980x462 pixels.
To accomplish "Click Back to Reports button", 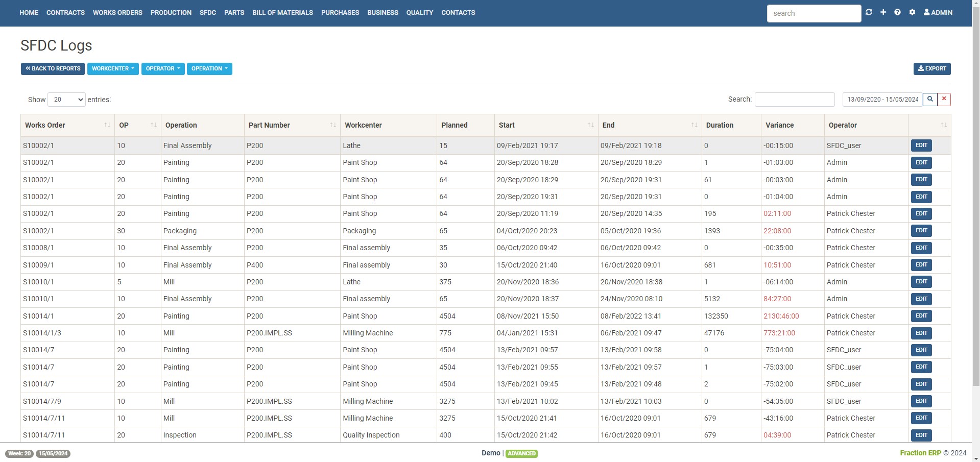I will [53, 68].
